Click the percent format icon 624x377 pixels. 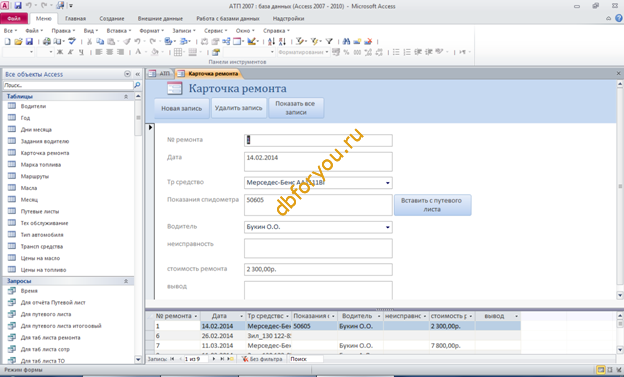coord(346,52)
